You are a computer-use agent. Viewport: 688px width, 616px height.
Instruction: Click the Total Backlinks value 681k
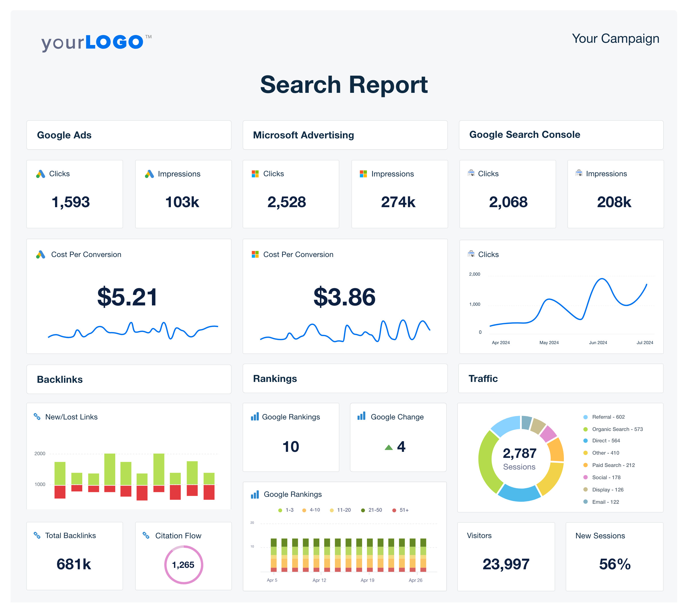click(x=74, y=564)
